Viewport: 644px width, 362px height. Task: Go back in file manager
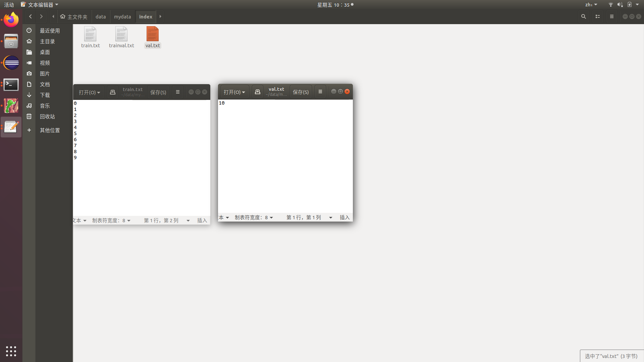(x=31, y=16)
